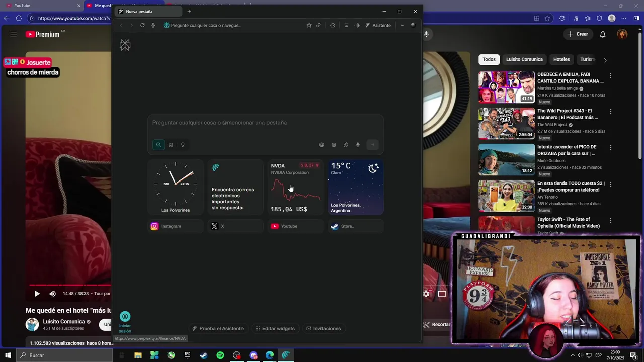644x362 pixels.
Task: Click the YouTube Premium logo
Action: coord(43,34)
